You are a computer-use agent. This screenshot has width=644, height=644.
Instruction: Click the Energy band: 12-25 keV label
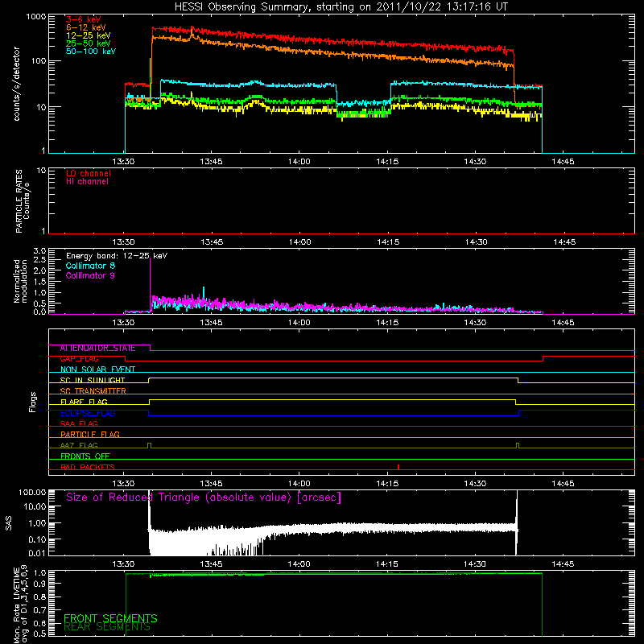tap(117, 256)
